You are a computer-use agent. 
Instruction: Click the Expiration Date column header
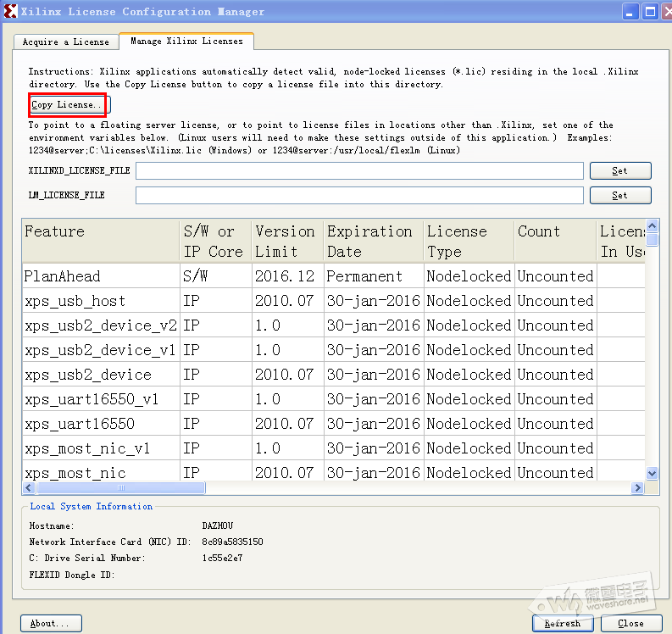pos(374,241)
